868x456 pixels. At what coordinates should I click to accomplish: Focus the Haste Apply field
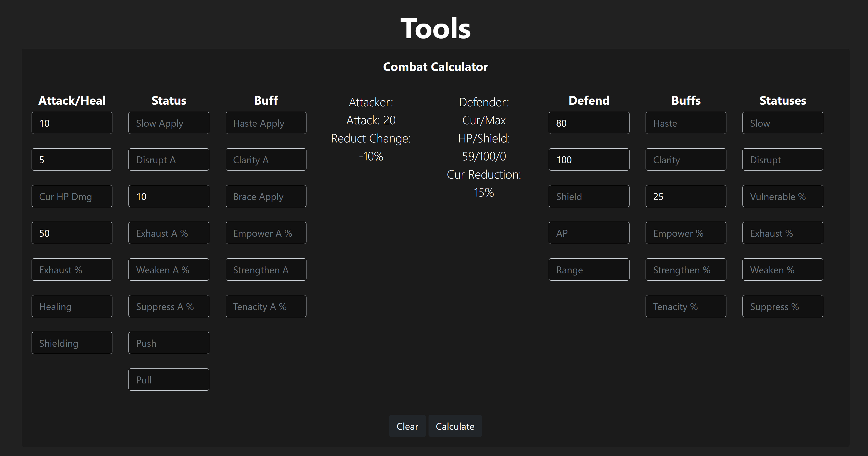click(266, 123)
